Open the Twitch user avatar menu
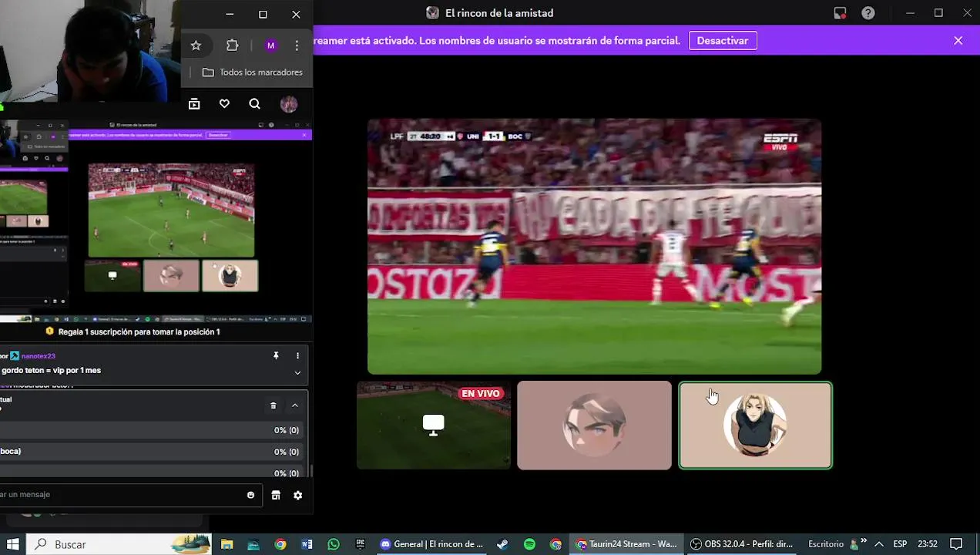This screenshot has width=980, height=555. coord(289,104)
